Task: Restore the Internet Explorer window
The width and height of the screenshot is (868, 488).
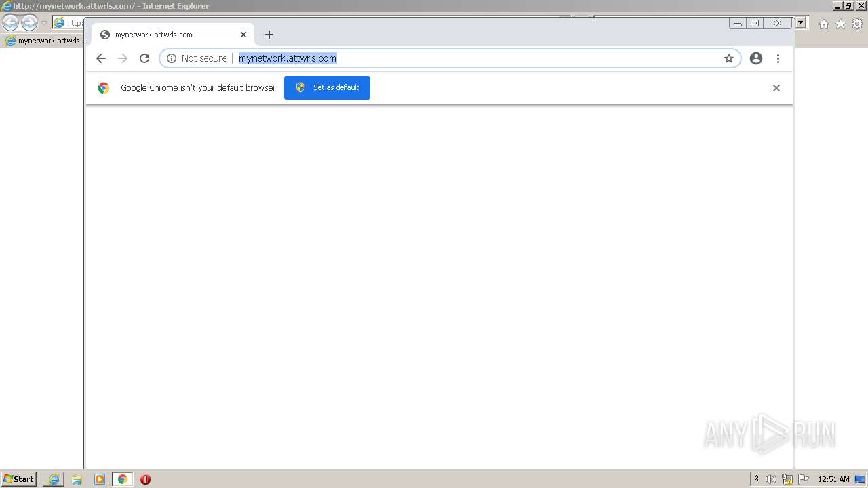Action: tap(848, 5)
